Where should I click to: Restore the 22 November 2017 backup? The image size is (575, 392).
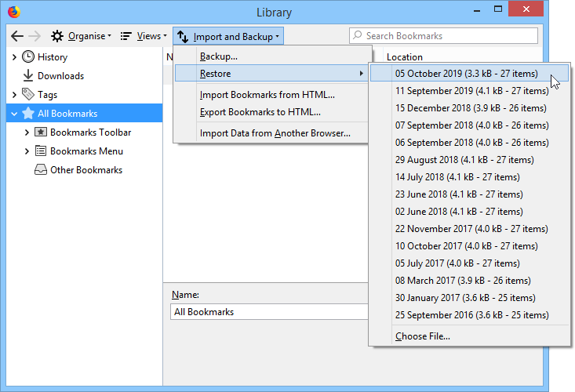tap(469, 228)
